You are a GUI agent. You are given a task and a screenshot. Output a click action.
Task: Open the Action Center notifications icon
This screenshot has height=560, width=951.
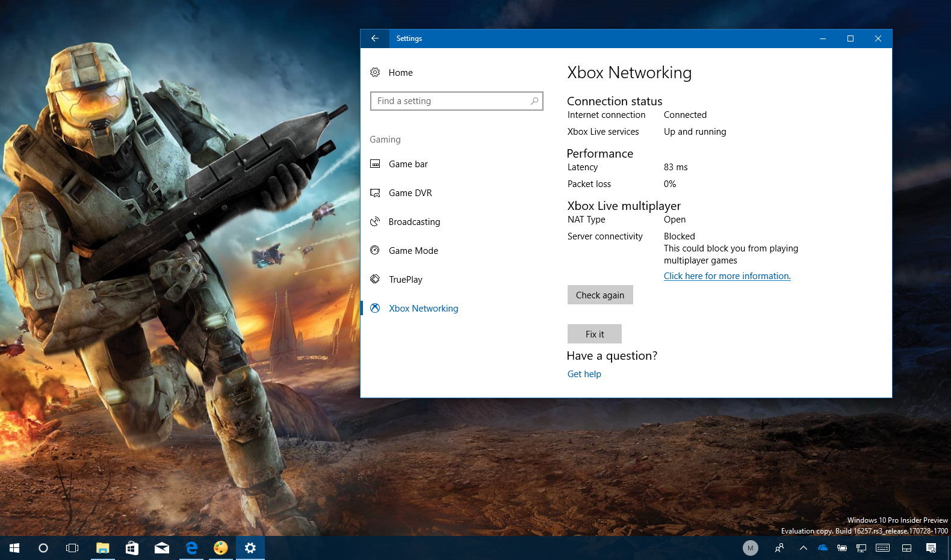click(x=931, y=548)
